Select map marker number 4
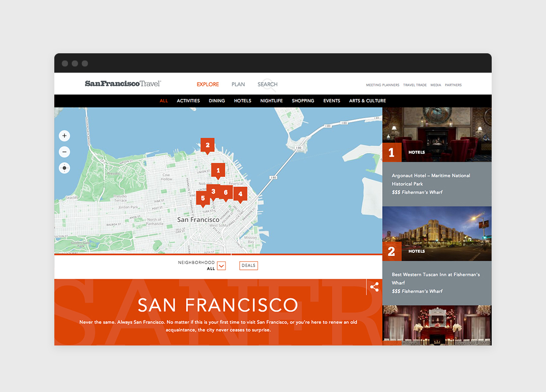 click(240, 194)
